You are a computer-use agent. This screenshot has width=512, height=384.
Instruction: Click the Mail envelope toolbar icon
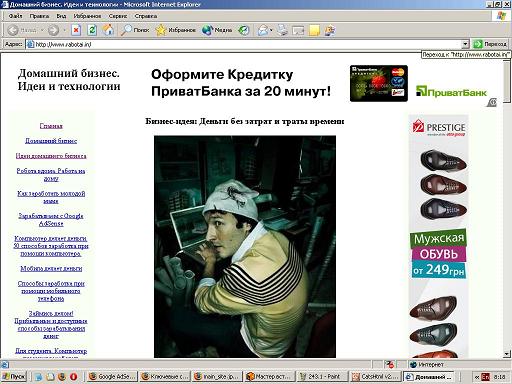263,30
